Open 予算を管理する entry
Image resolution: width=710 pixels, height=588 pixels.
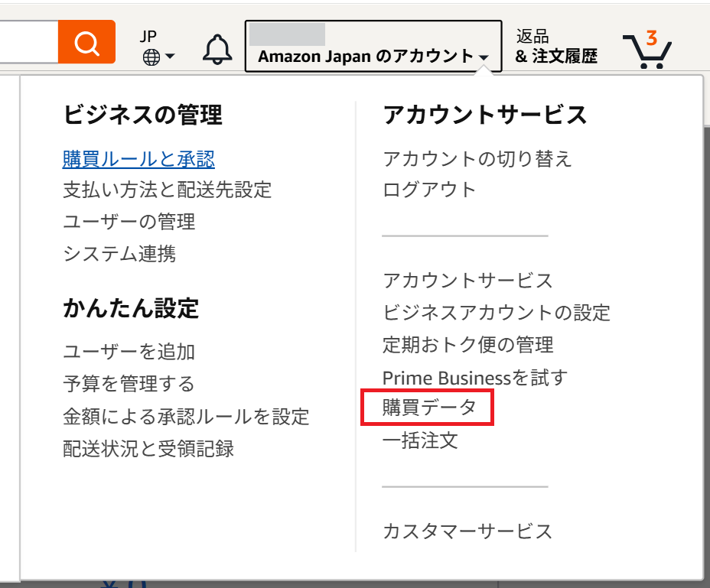click(x=129, y=384)
